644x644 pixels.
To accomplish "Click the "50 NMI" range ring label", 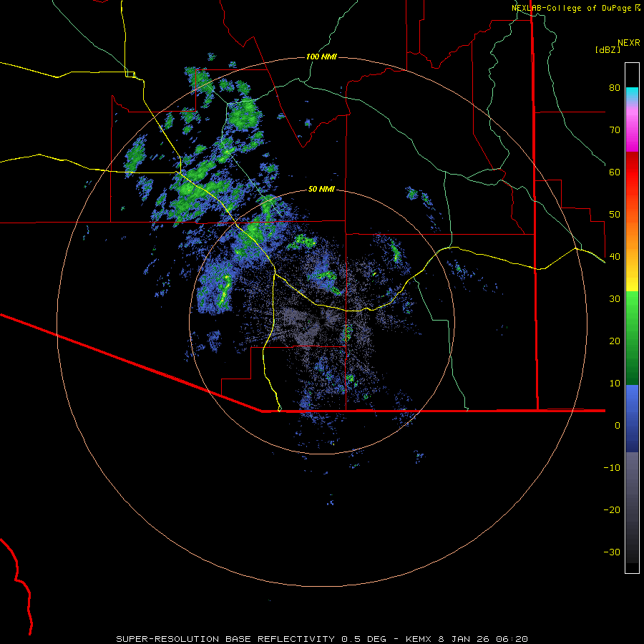I will (321, 189).
